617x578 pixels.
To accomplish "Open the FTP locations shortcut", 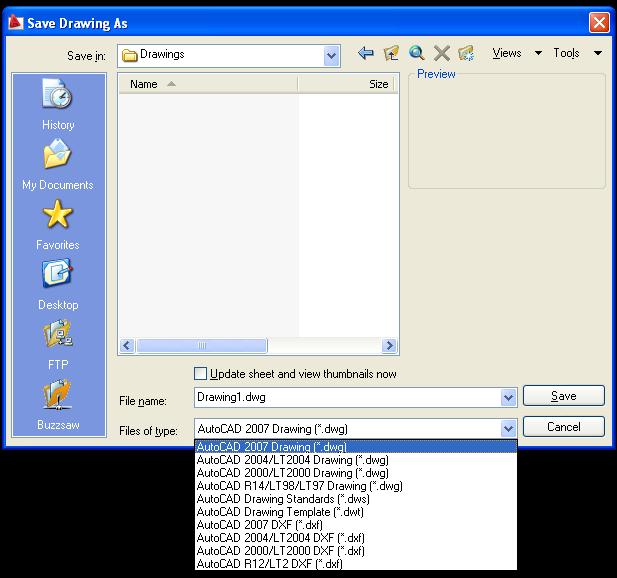I will tap(58, 345).
